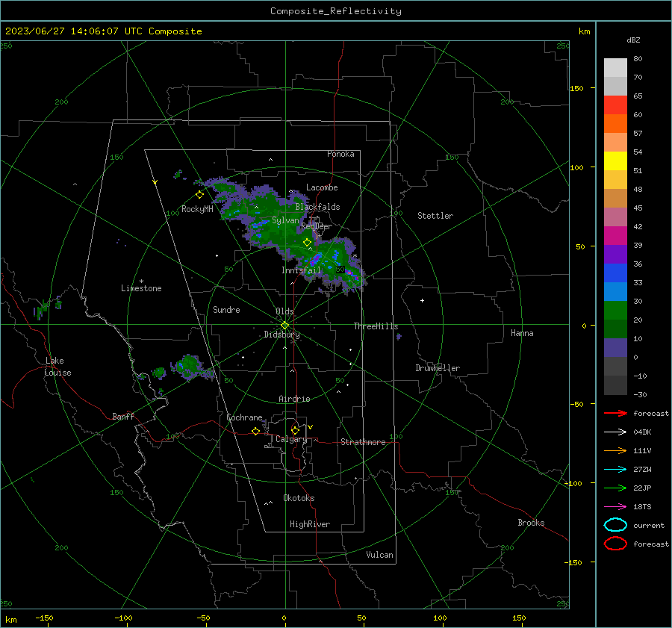The image size is (672, 628).
Task: Click the white plus marker west of Hanna
Action: [422, 300]
